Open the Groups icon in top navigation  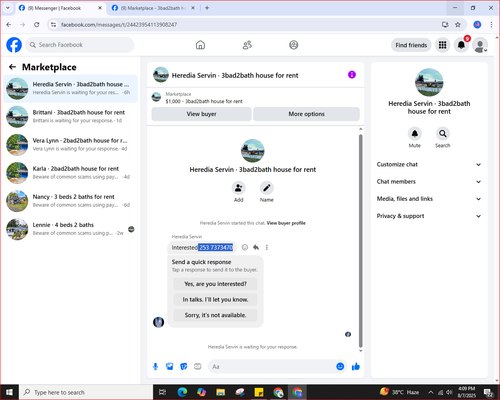(x=294, y=45)
